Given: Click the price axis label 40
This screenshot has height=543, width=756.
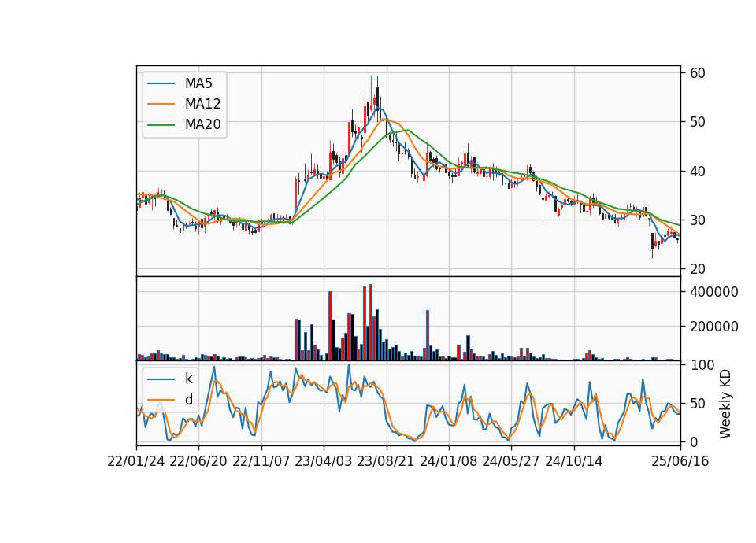Looking at the screenshot, I should (x=698, y=172).
